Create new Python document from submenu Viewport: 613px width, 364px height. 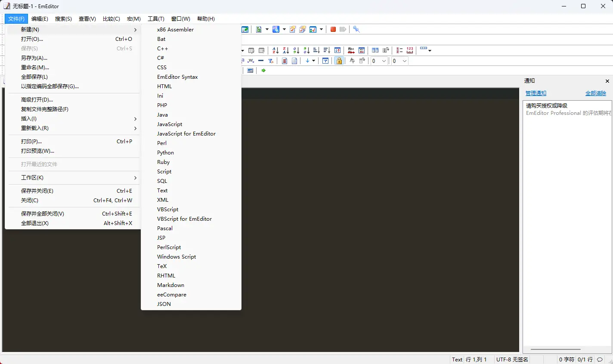pyautogui.click(x=191, y=153)
